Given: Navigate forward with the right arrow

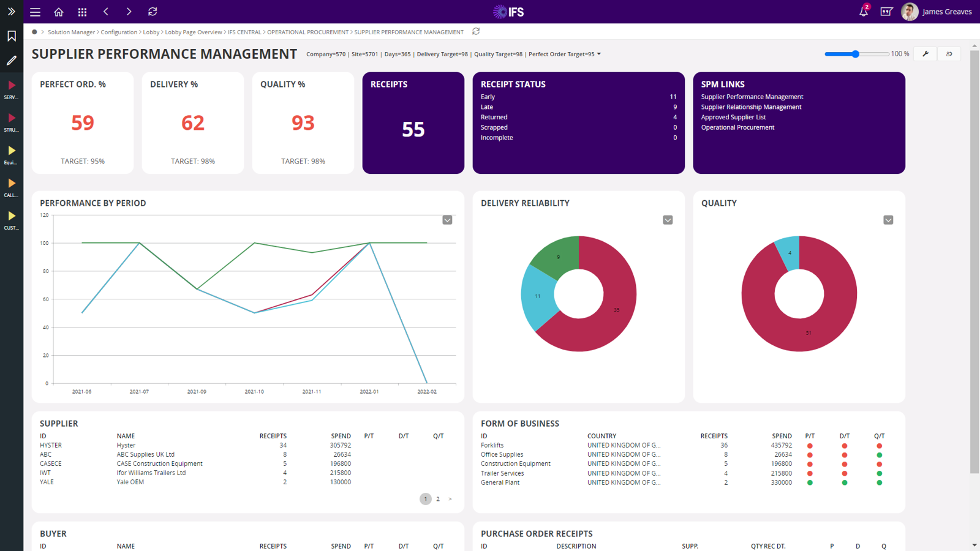Looking at the screenshot, I should [x=129, y=12].
